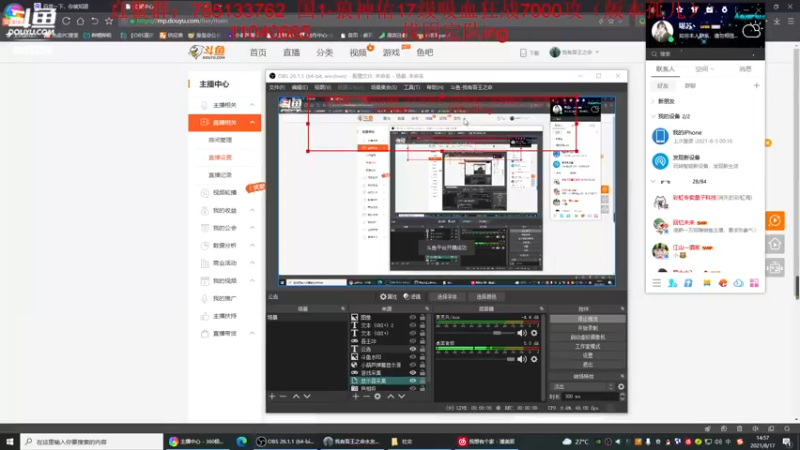The height and width of the screenshot is (450, 800).
Task: Expand the 我的收益 sidebar section
Action: pos(252,210)
